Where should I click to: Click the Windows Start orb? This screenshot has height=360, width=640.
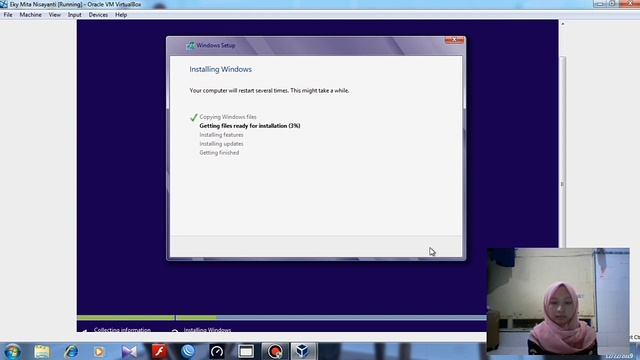tap(12, 351)
